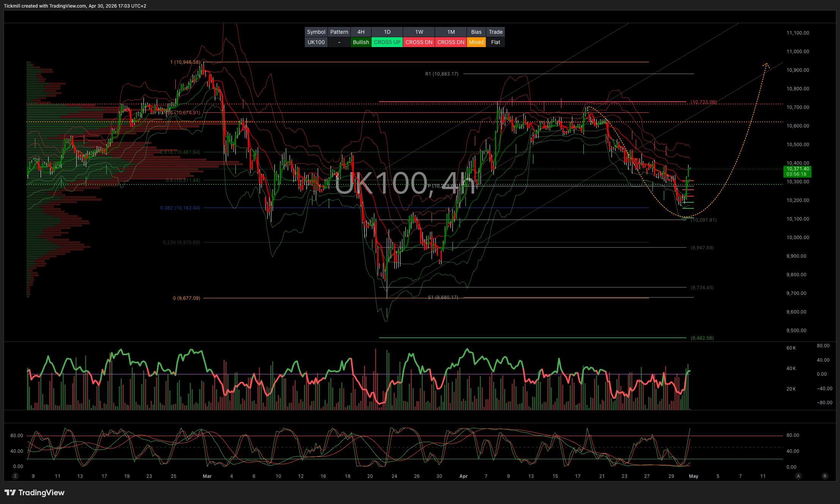Expand the Trade column header

(496, 32)
